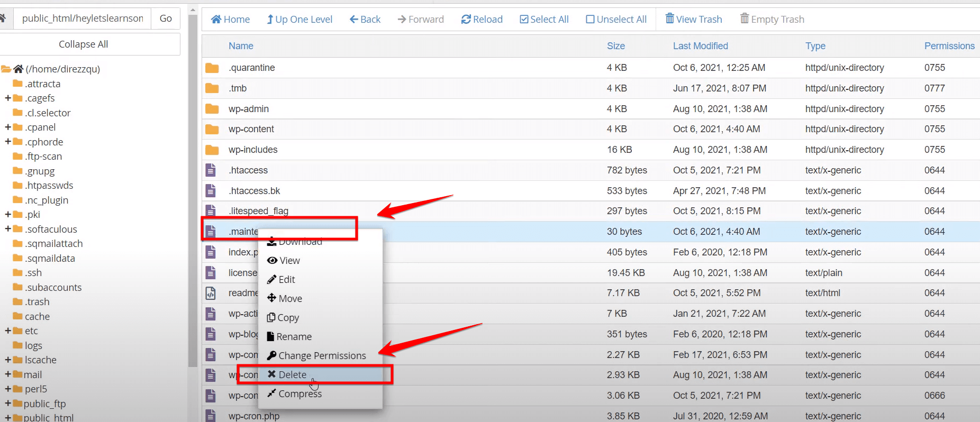
Task: Expand the .softaculous tree folder
Action: click(8, 230)
